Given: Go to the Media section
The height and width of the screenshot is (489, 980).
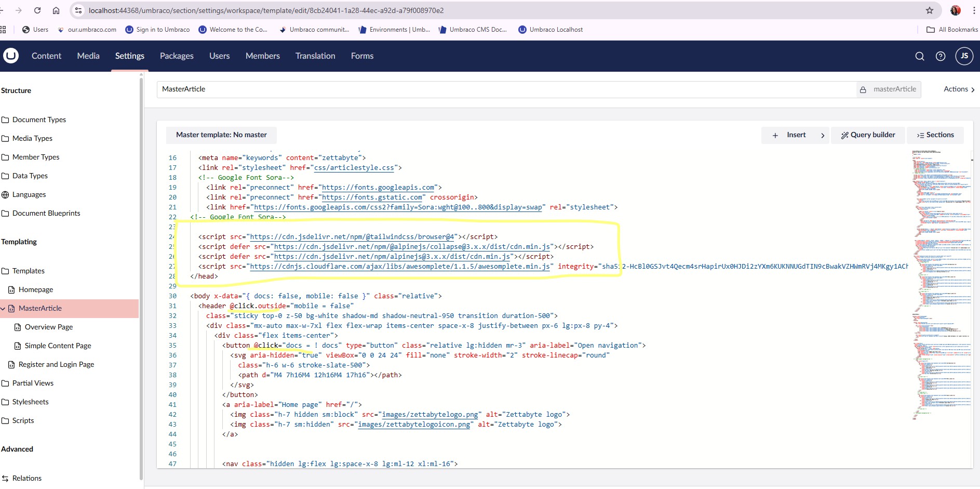Looking at the screenshot, I should (x=88, y=56).
